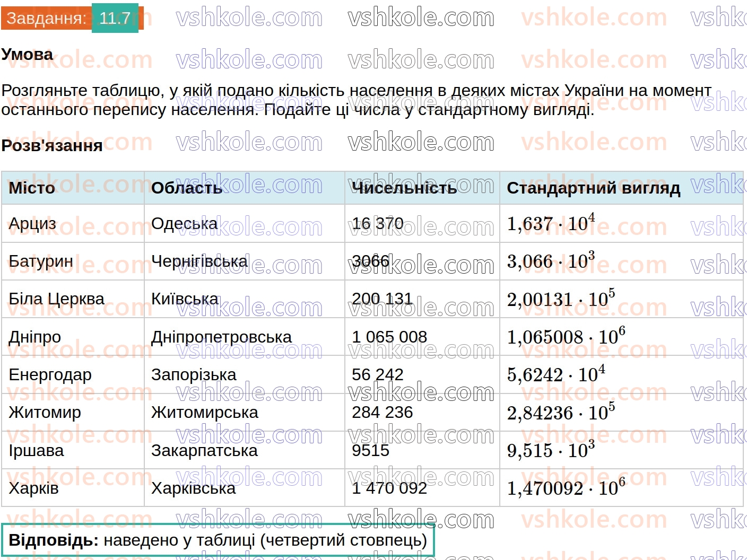Select the population value '1 470 092'
This screenshot has width=747, height=560.
pos(389,488)
